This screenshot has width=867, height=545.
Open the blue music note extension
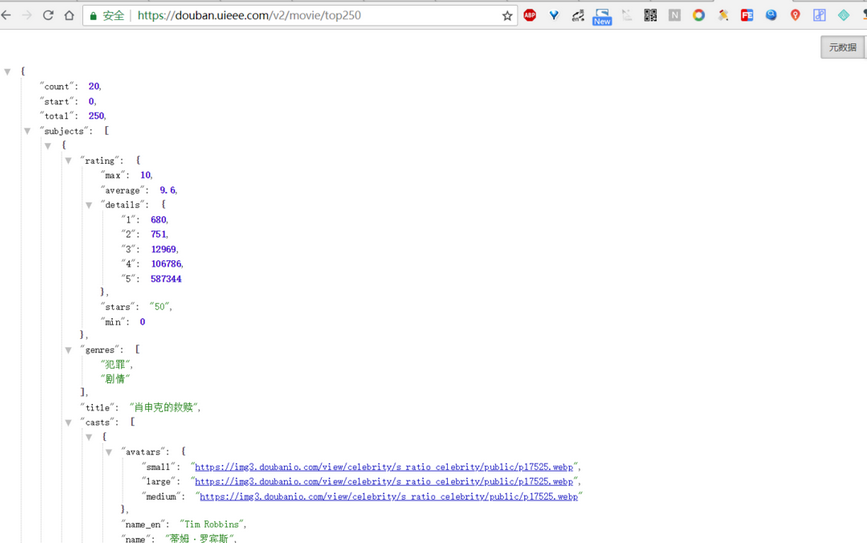[x=819, y=15]
